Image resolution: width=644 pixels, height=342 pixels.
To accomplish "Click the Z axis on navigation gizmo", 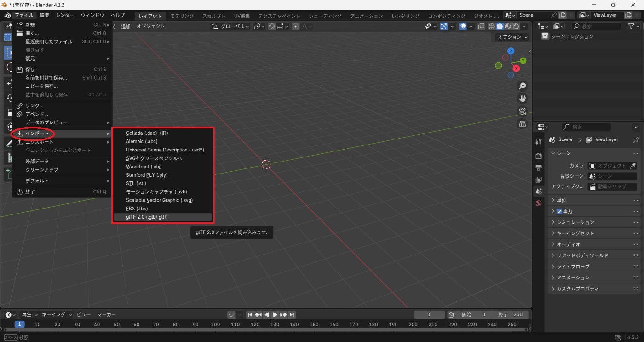I will point(511,51).
